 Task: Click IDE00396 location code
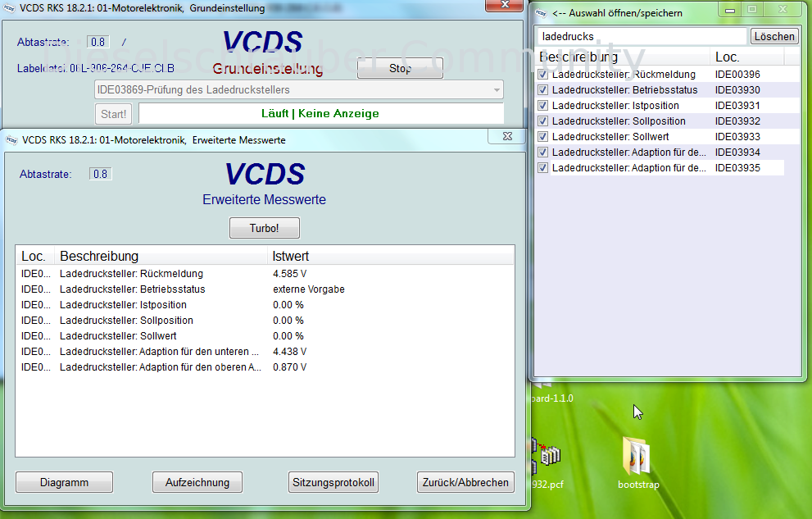point(737,75)
